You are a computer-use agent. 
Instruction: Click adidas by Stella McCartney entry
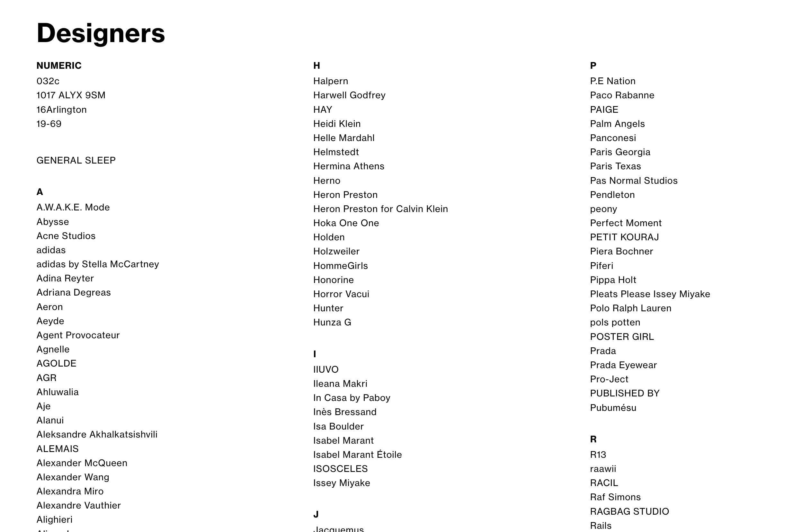pos(97,264)
